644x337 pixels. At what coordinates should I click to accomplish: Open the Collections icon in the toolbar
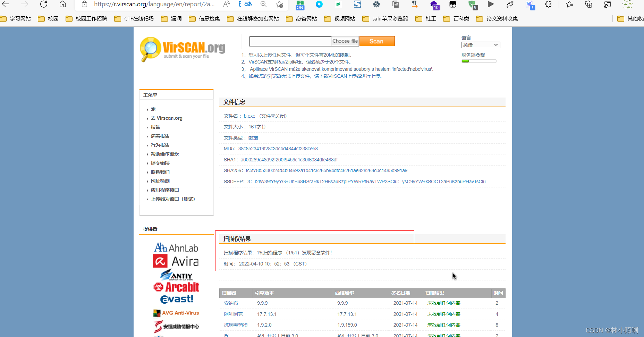[588, 4]
